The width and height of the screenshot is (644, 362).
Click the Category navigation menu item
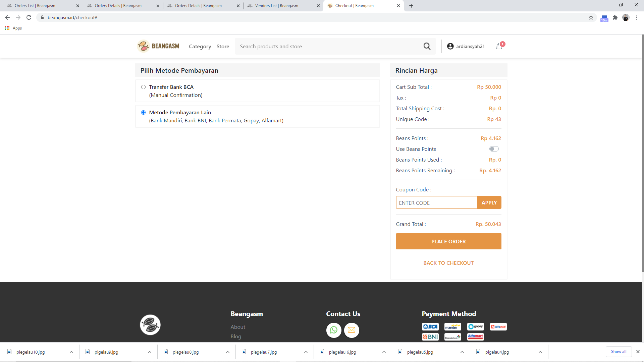pos(200,46)
